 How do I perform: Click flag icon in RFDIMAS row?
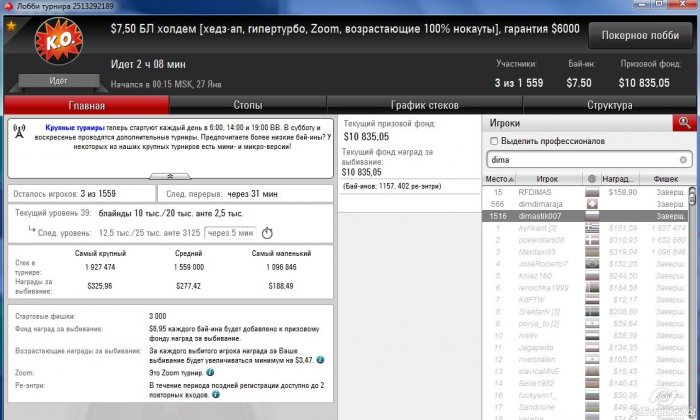[x=592, y=192]
